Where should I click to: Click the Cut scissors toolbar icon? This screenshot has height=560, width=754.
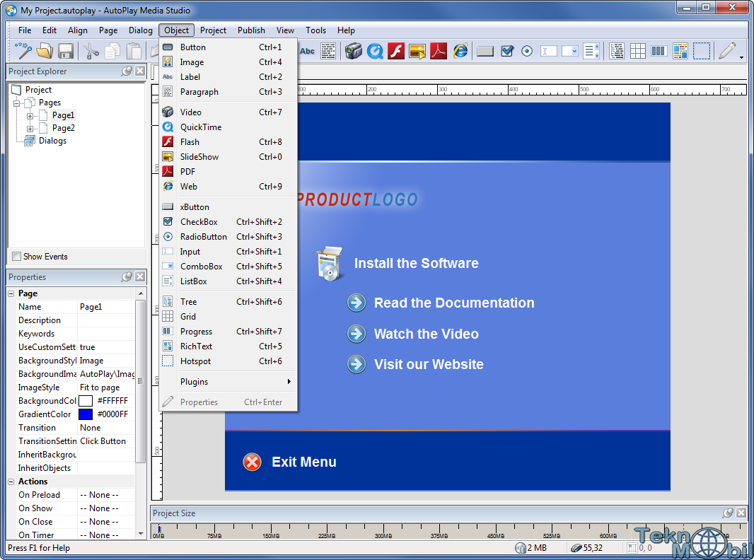[91, 51]
